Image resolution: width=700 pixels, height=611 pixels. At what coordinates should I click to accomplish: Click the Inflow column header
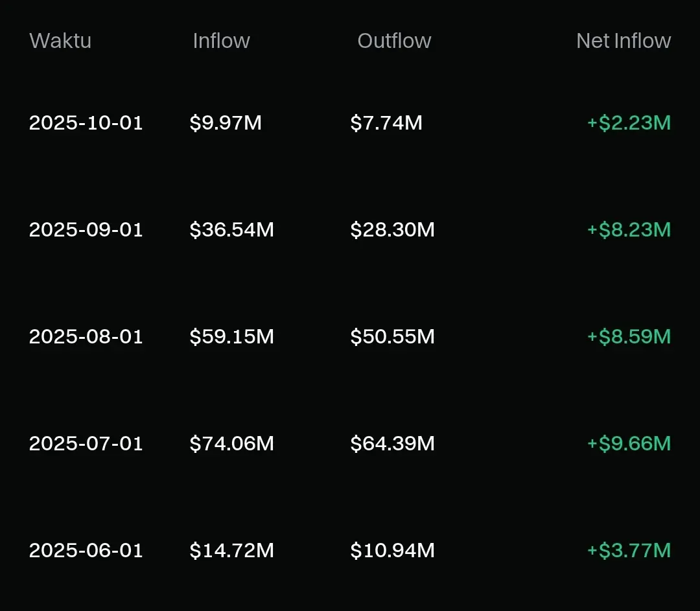tap(221, 41)
